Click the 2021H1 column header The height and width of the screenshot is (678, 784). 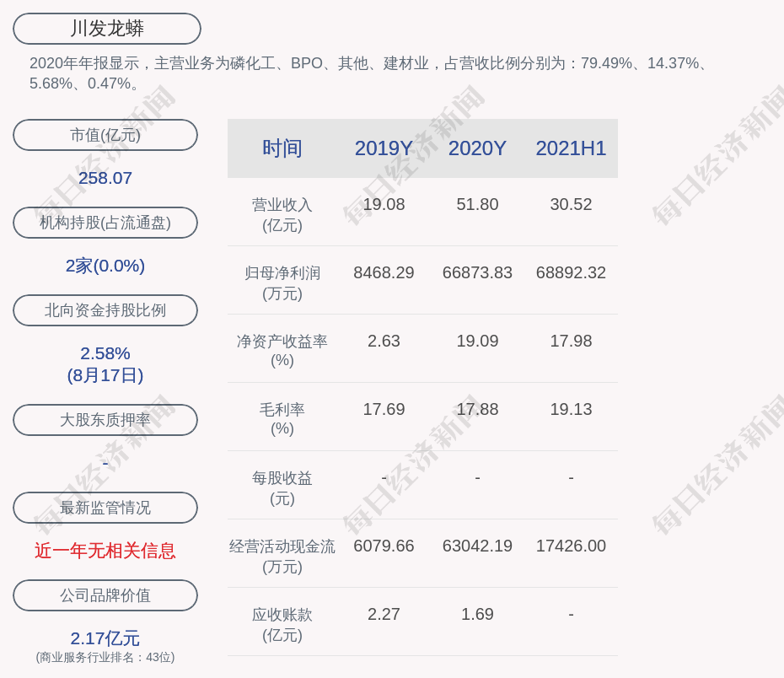coord(571,148)
